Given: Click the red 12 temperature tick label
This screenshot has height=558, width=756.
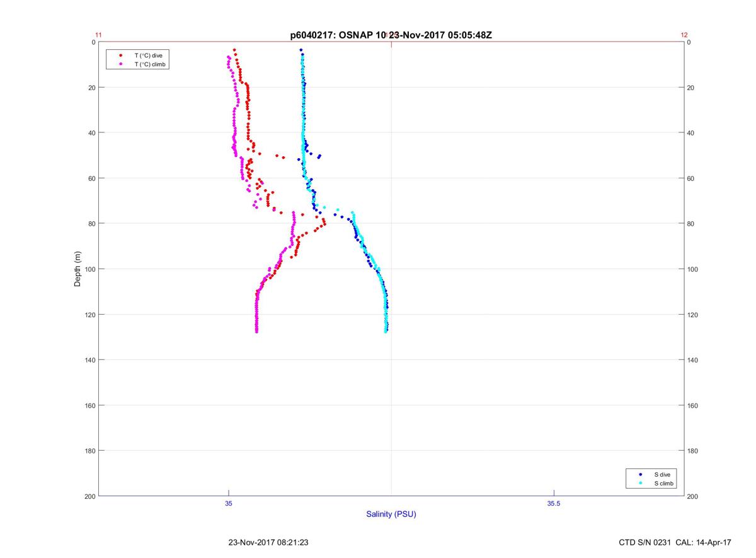Looking at the screenshot, I should point(684,35).
